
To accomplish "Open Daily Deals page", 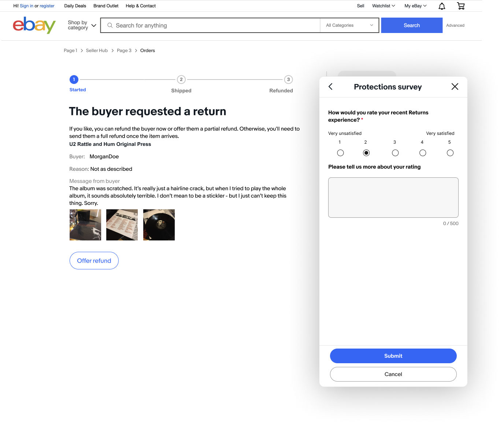I will pos(75,6).
